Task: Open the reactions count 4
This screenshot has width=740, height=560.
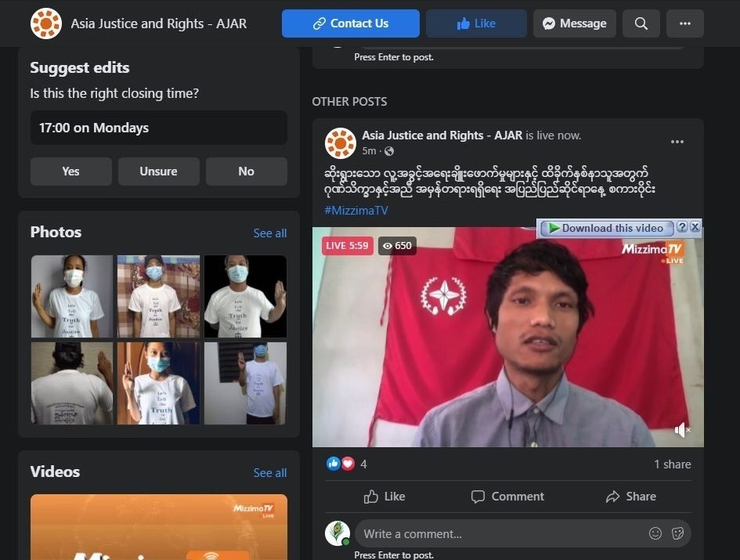Action: click(x=363, y=464)
